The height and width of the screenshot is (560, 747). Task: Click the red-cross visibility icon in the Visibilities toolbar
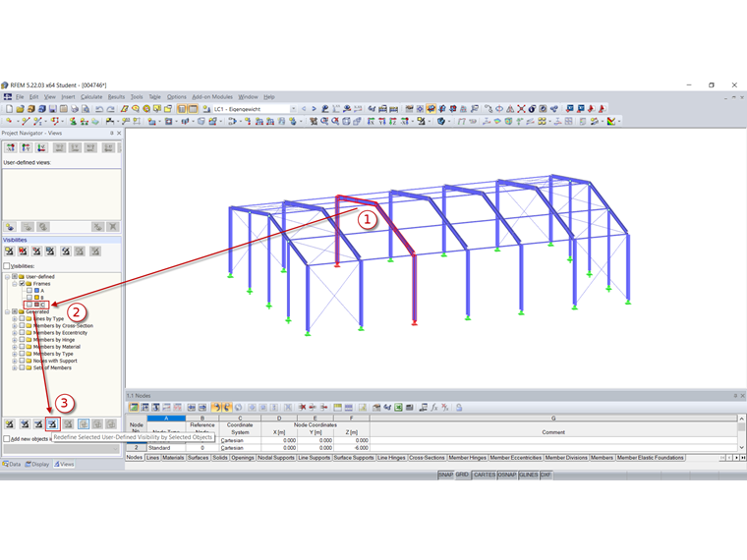click(23, 251)
